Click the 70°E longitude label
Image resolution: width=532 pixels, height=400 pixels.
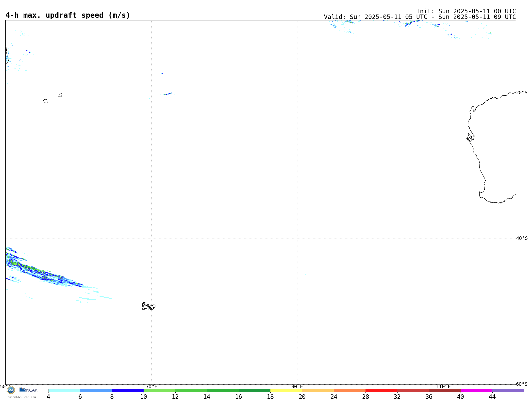151,387
